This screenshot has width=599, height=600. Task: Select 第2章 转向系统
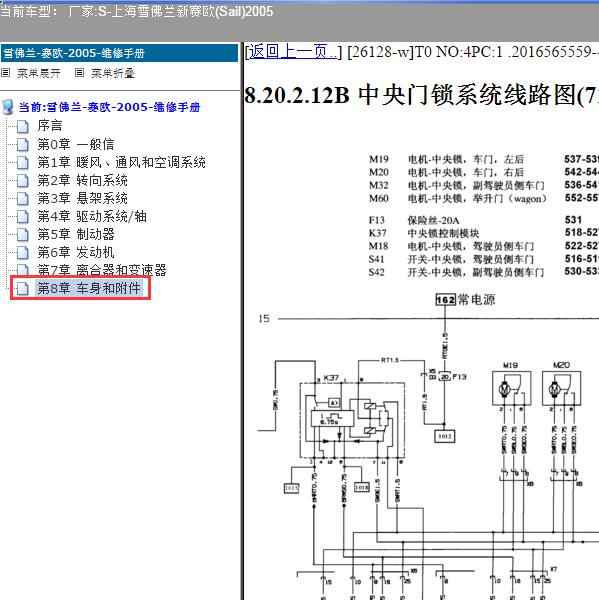[82, 180]
